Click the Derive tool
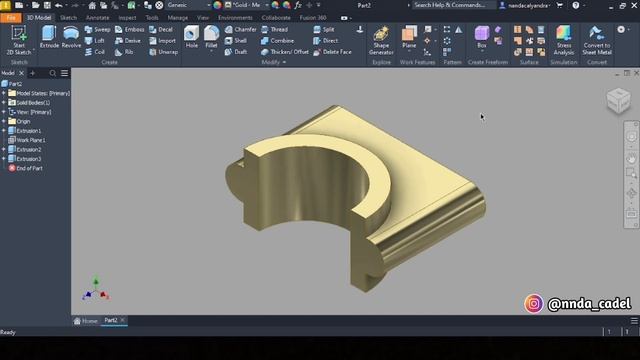Viewport: 640px width, 360px height. click(128, 41)
